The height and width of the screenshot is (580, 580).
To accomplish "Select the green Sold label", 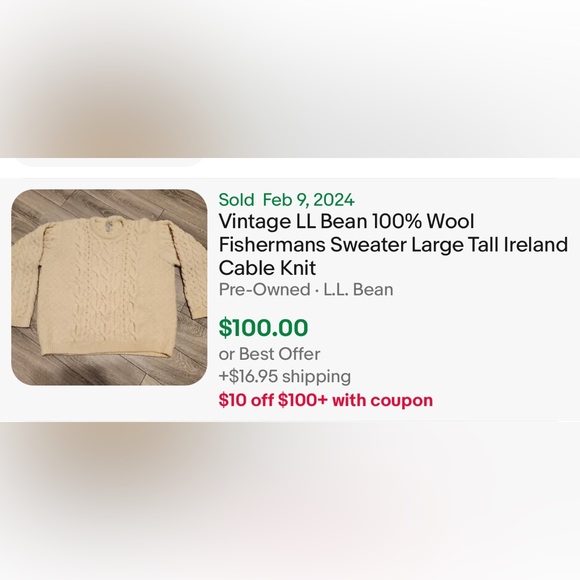I will coord(236,200).
